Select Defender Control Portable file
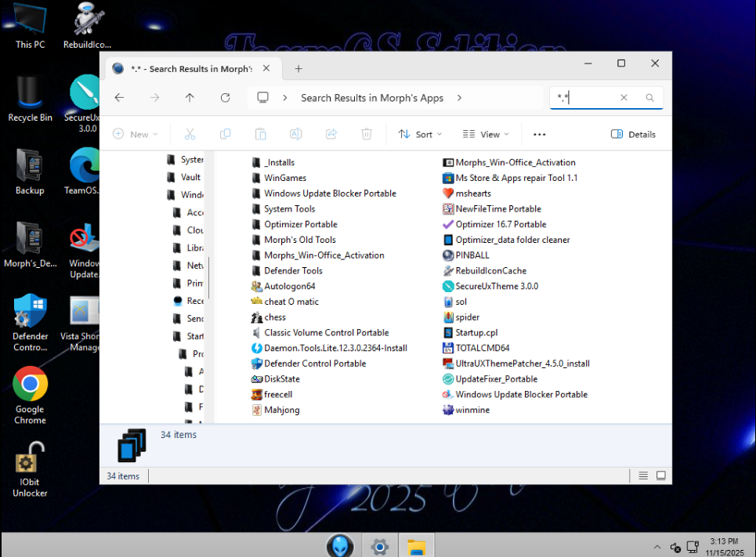This screenshot has width=756, height=557. click(315, 363)
